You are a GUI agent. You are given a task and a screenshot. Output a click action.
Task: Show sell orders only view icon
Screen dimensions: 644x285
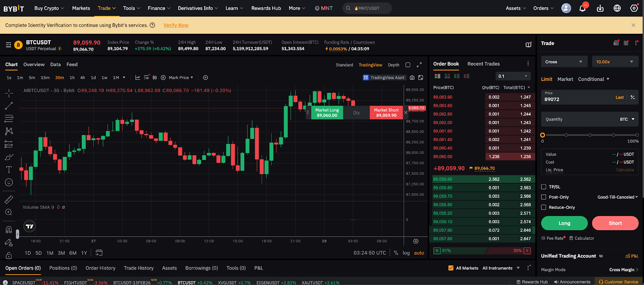tap(466, 76)
